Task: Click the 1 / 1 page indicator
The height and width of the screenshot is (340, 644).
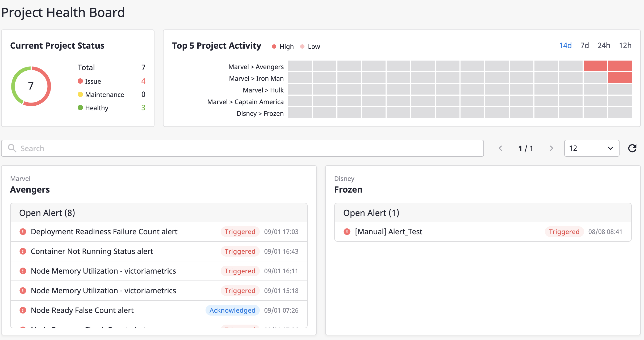Action: [526, 148]
